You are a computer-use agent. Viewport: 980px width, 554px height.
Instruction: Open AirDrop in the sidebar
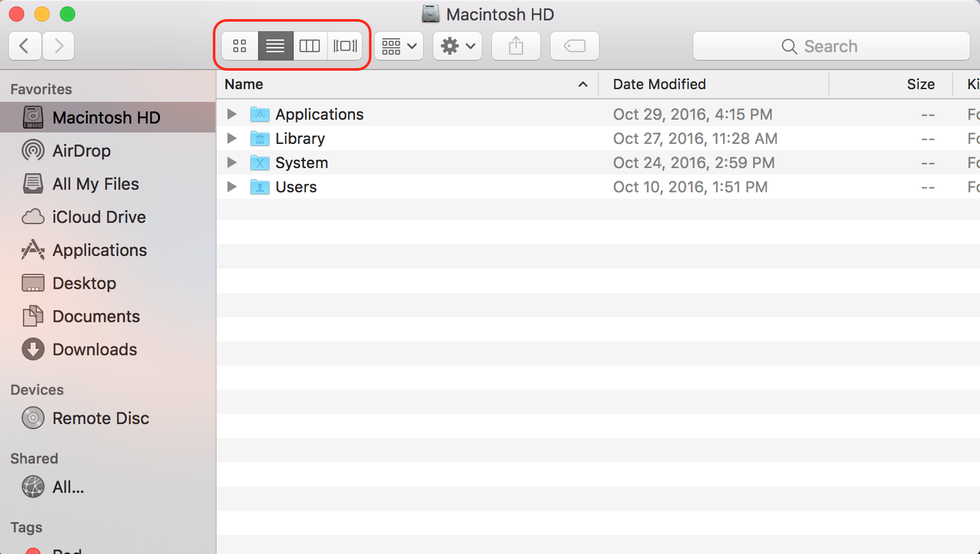coord(108,150)
